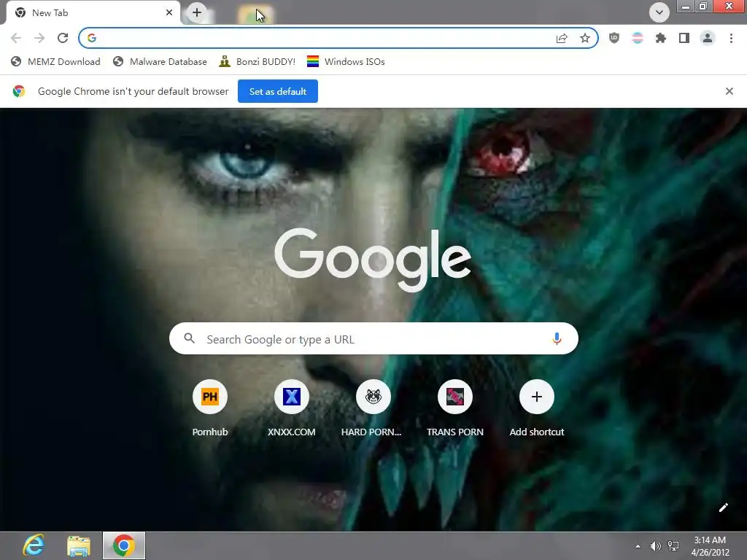Click the share page icon in address bar
This screenshot has height=560, width=747.
pyautogui.click(x=562, y=38)
